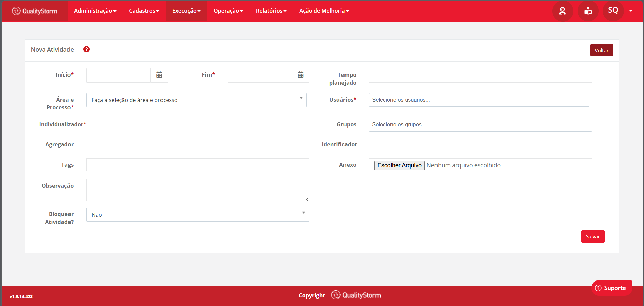Click the version text v1.9.14.423

21,296
